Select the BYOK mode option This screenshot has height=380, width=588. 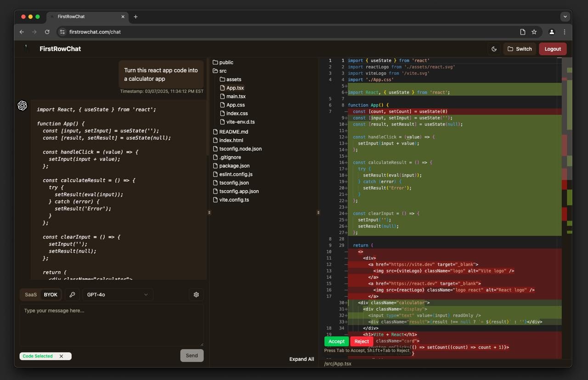click(51, 295)
